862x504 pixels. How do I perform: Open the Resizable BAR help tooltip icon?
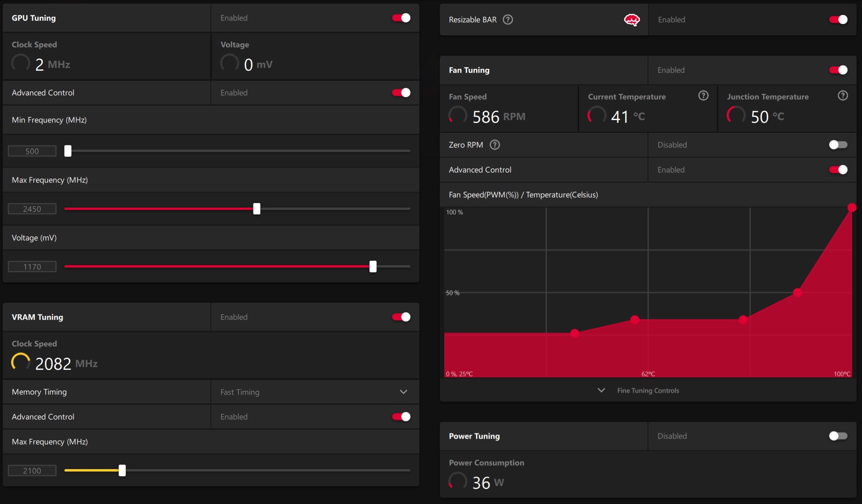click(x=508, y=19)
